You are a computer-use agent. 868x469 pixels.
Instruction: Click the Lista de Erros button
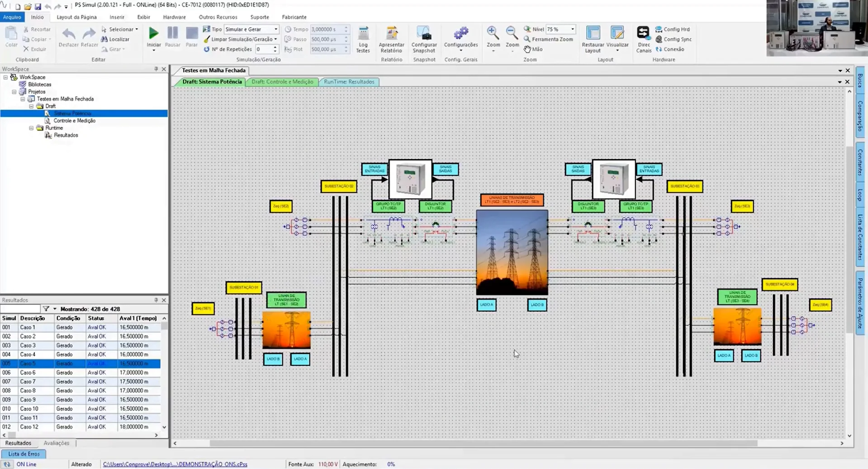click(24, 454)
